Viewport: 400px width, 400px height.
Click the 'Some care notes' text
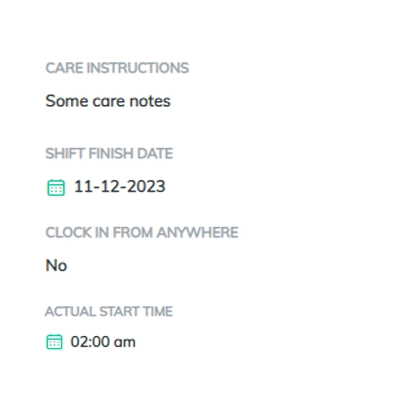pos(108,101)
